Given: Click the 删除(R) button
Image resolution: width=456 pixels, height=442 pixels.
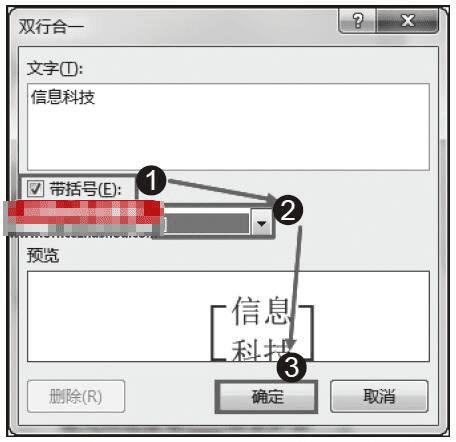Looking at the screenshot, I should [76, 397].
